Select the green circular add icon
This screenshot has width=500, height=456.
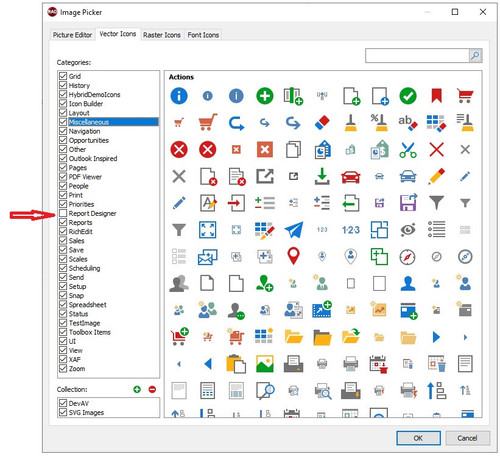tap(265, 96)
